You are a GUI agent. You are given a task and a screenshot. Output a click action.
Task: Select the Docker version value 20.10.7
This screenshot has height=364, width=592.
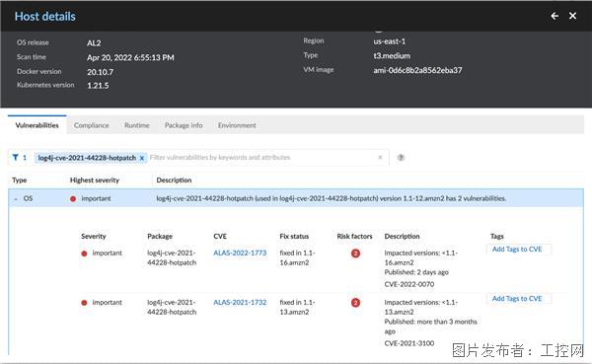pyautogui.click(x=100, y=72)
